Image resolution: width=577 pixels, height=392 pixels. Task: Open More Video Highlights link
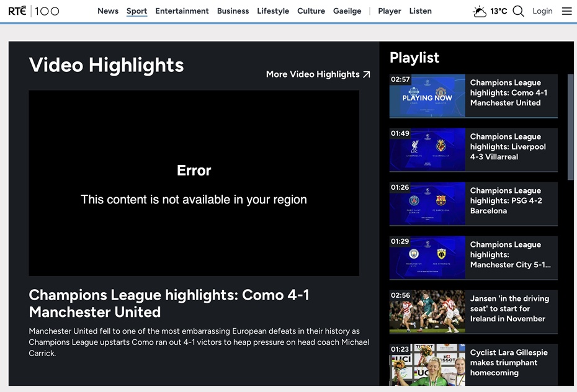318,74
